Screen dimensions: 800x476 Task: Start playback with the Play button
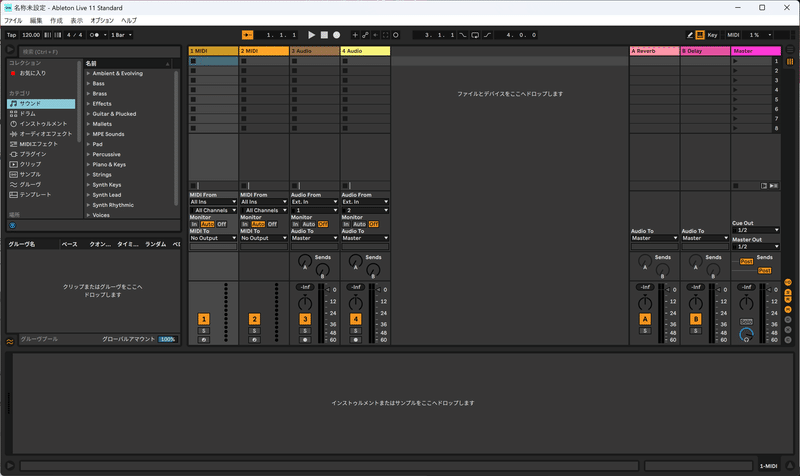click(x=311, y=35)
